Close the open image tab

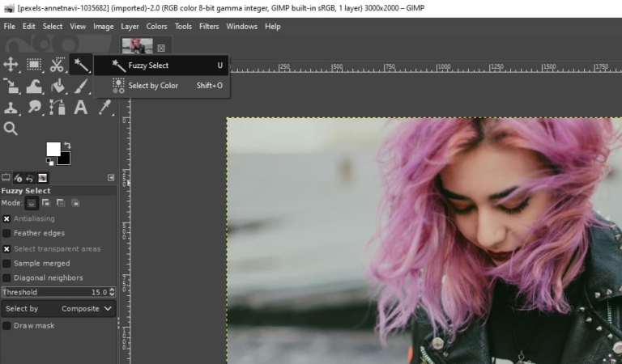tap(160, 48)
